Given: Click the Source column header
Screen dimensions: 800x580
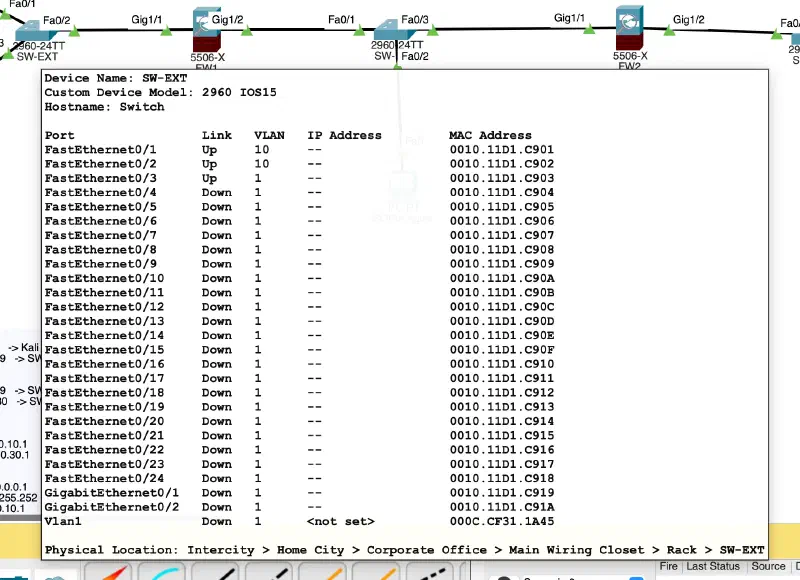Looking at the screenshot, I should 768,566.
